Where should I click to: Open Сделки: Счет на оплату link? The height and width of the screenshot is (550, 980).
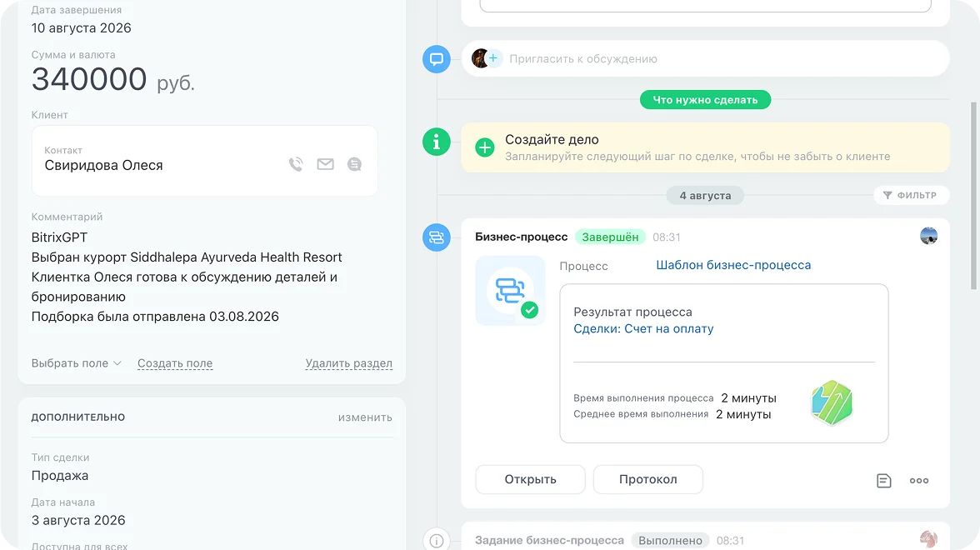pos(643,328)
